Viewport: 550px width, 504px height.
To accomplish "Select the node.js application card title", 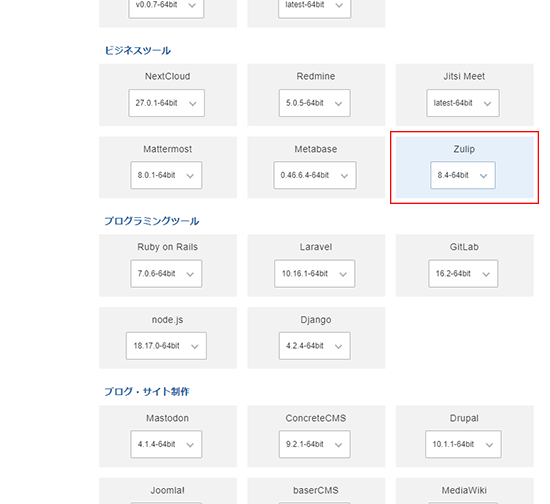I will (168, 320).
